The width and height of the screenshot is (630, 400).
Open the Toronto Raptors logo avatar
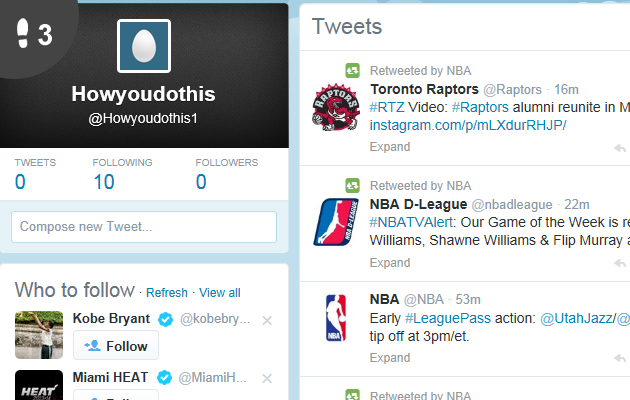(336, 107)
